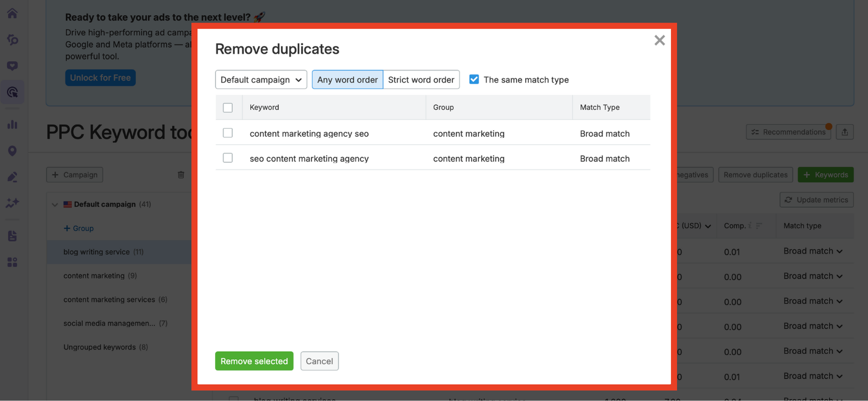Click the Update metrics button
Image resolution: width=868 pixels, height=401 pixels.
click(x=816, y=200)
